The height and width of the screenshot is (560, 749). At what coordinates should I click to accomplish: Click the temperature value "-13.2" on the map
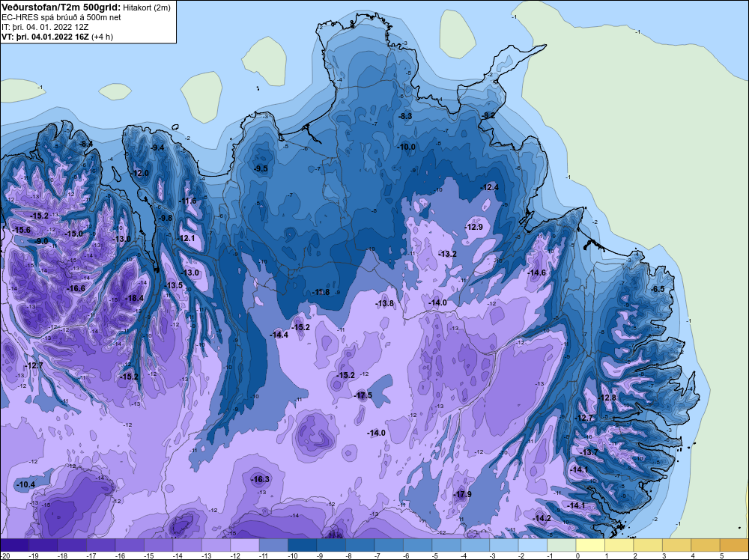448,254
